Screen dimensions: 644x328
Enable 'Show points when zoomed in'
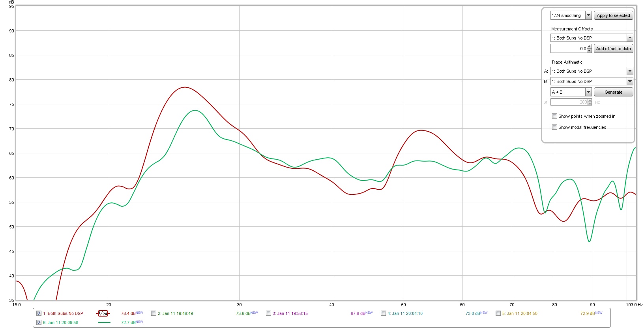[554, 116]
